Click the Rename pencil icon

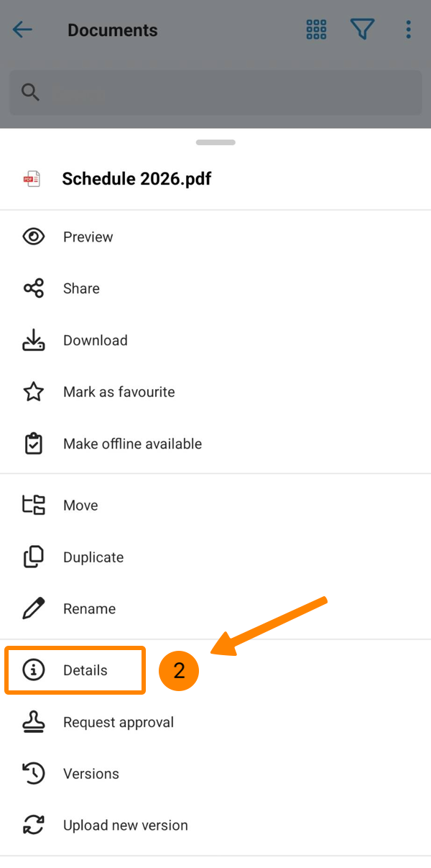34,609
